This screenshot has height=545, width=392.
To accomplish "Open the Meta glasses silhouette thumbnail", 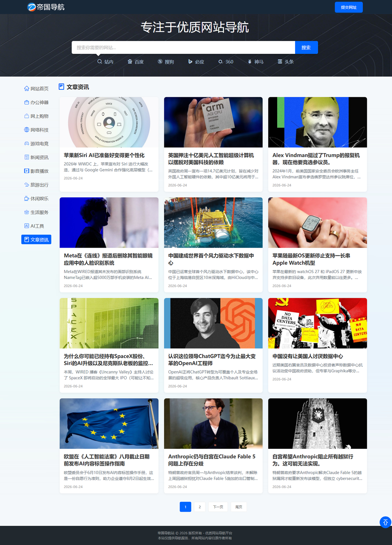I will 109,222.
